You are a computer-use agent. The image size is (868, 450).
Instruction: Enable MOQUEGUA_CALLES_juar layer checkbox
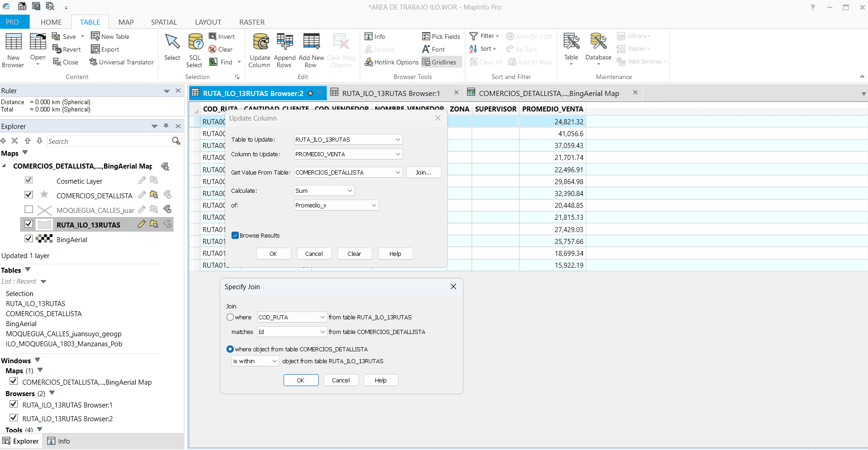29,209
